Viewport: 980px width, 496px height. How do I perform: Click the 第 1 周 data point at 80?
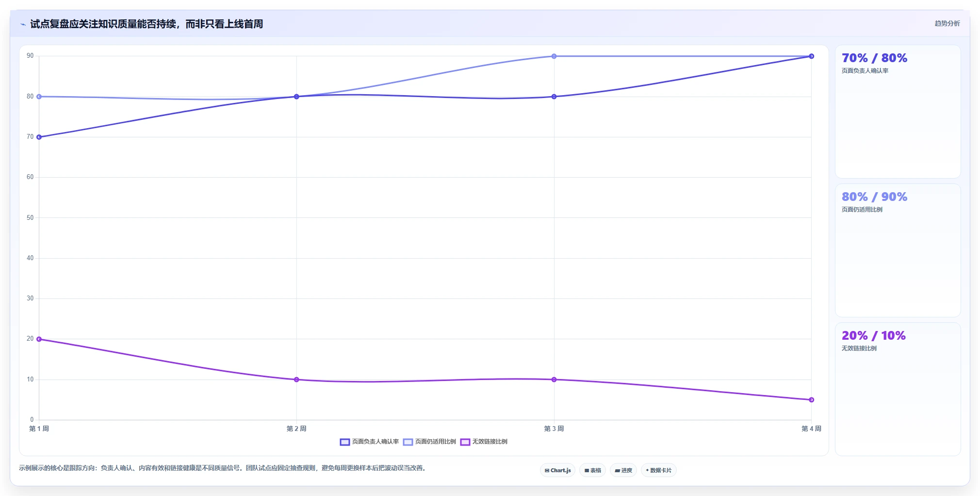coord(39,97)
